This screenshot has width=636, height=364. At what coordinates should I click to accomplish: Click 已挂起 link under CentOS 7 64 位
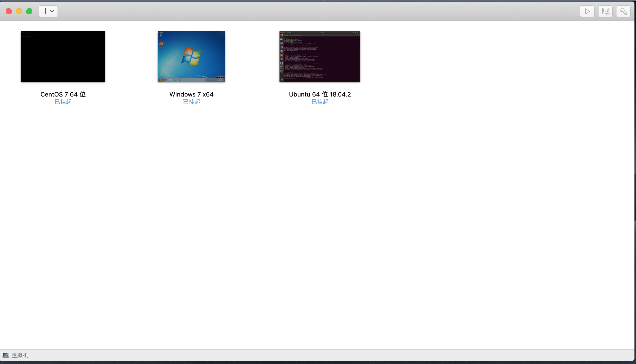pos(63,102)
